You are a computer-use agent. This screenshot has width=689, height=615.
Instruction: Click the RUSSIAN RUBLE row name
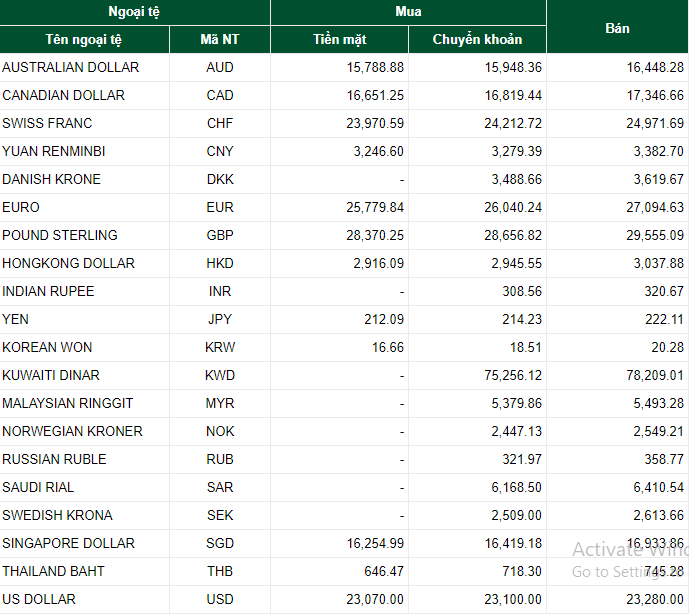pos(54,459)
